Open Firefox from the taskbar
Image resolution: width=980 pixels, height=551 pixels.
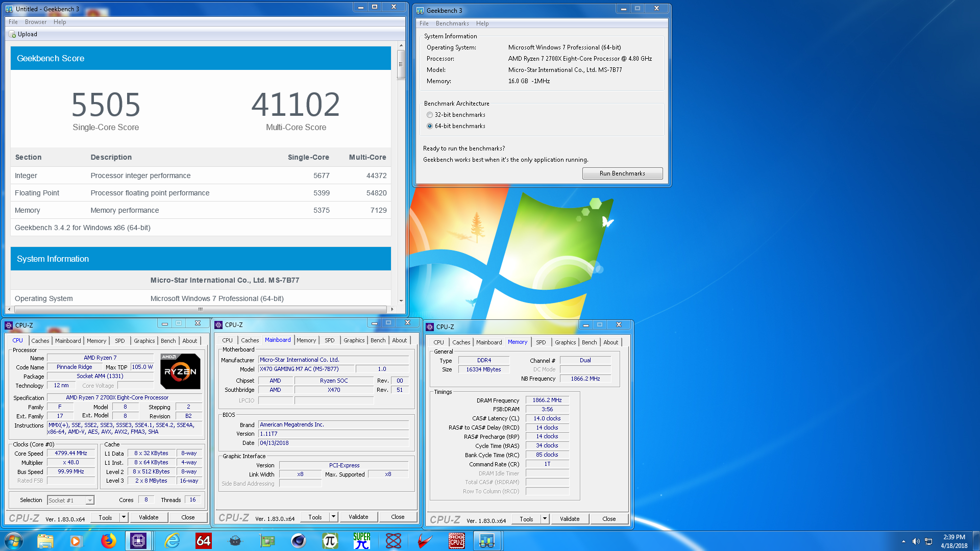(108, 541)
